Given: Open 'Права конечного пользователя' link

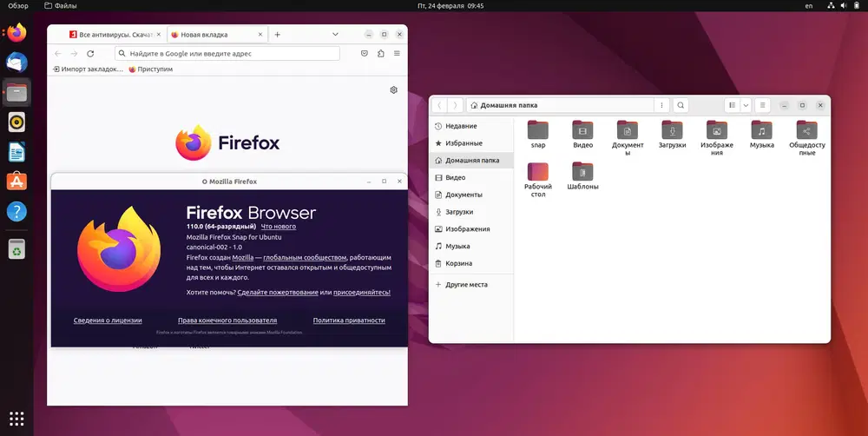Looking at the screenshot, I should (x=227, y=320).
